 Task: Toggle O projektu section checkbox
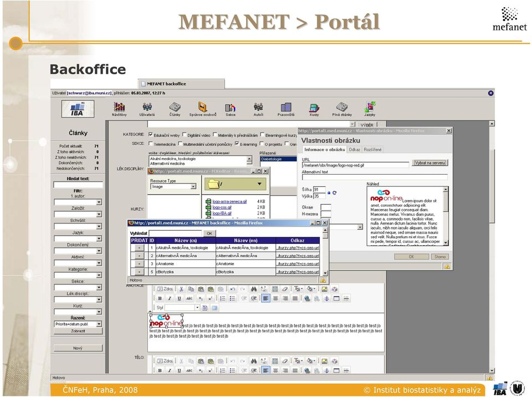coord(262,144)
